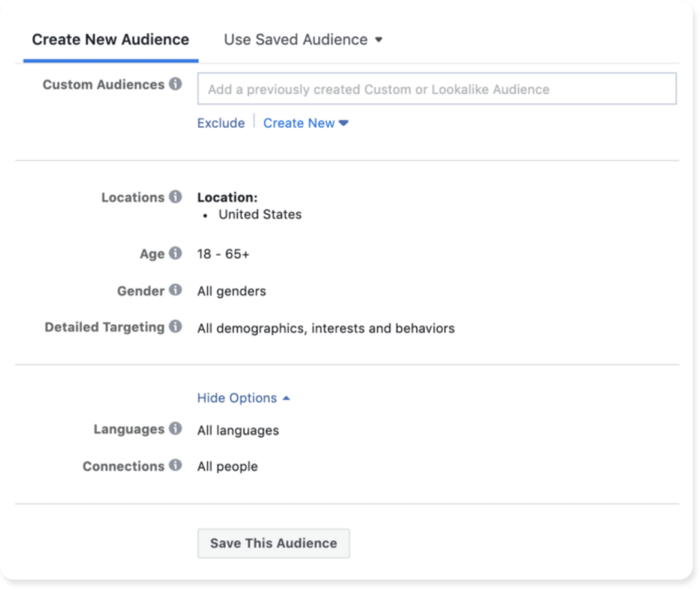Click the Languages info icon

176,429
